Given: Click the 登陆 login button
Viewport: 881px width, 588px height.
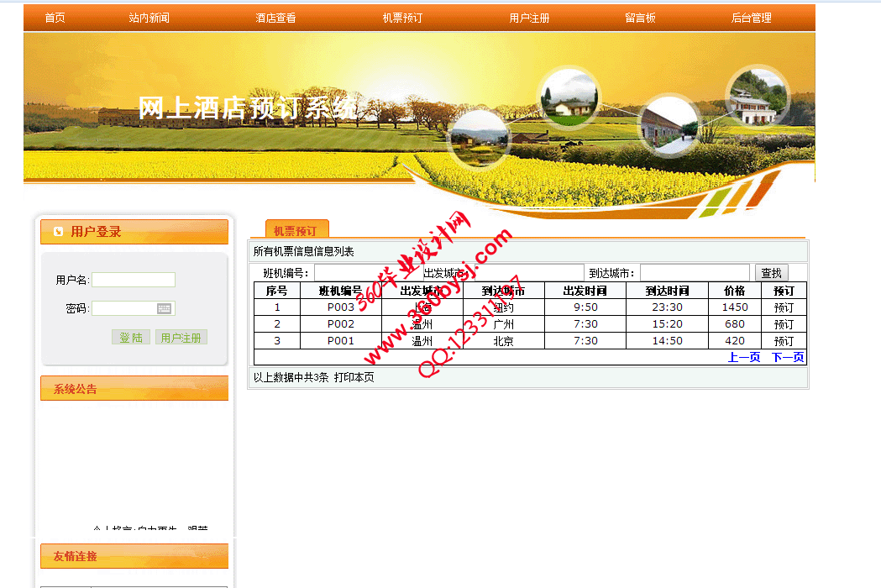Looking at the screenshot, I should (131, 338).
